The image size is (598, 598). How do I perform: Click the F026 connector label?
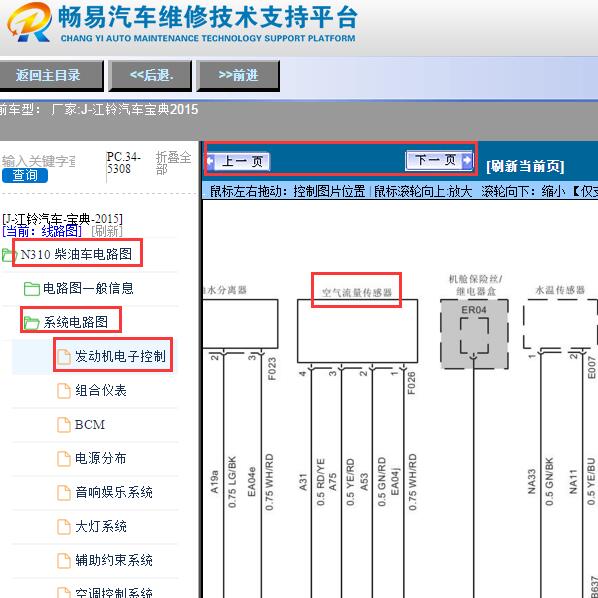click(411, 383)
